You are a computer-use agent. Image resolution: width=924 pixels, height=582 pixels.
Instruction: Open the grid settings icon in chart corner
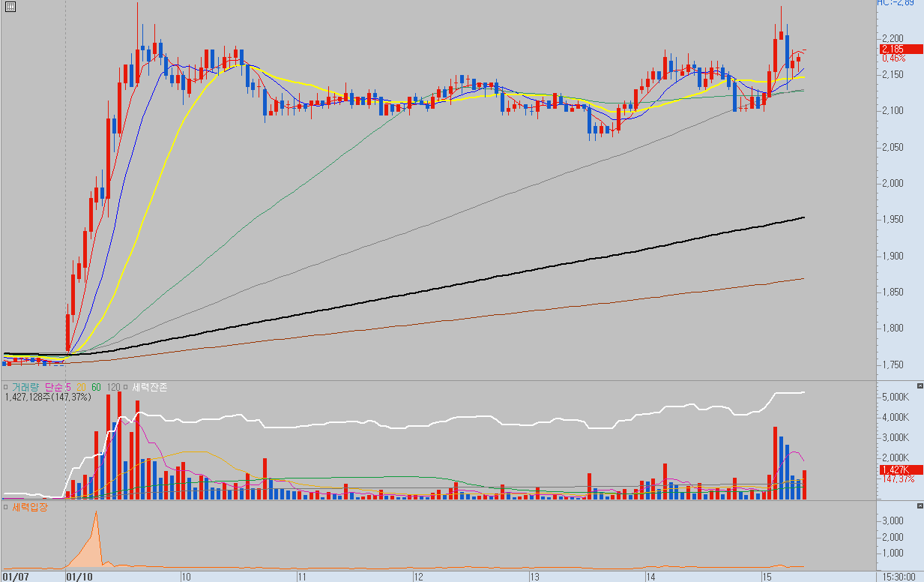point(10,6)
